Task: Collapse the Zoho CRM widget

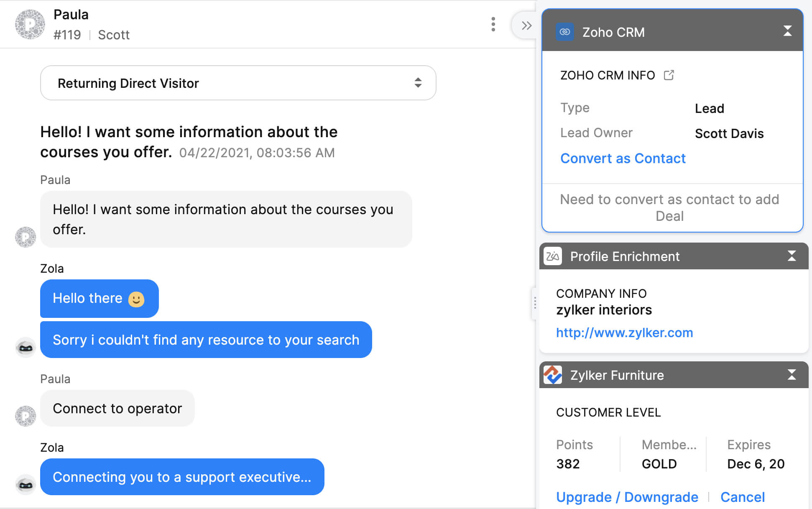Action: coord(787,31)
